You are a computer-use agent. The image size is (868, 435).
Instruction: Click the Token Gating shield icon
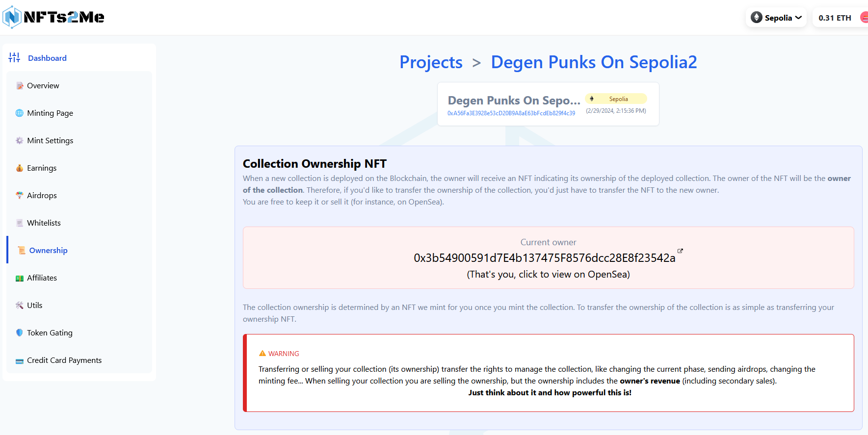[x=20, y=333]
